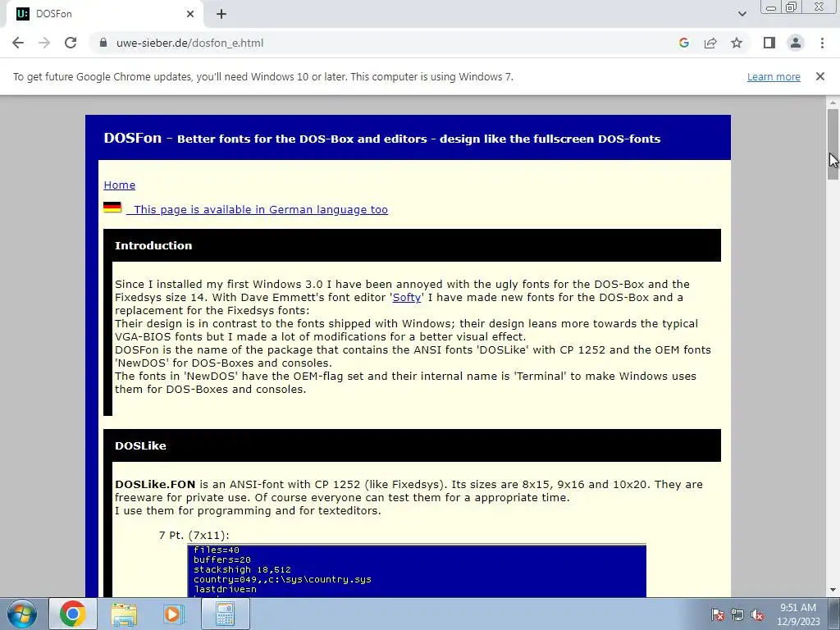
Task: Open the Chrome three-dot menu
Action: point(822,43)
